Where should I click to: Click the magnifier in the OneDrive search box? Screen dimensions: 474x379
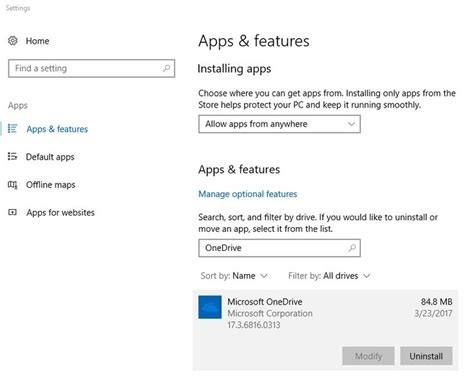352,248
